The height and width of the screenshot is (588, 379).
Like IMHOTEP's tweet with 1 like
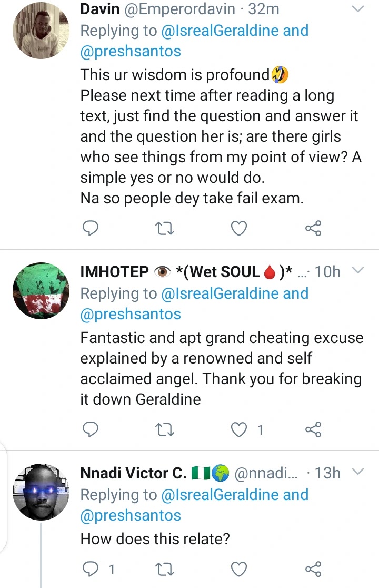[x=240, y=430]
